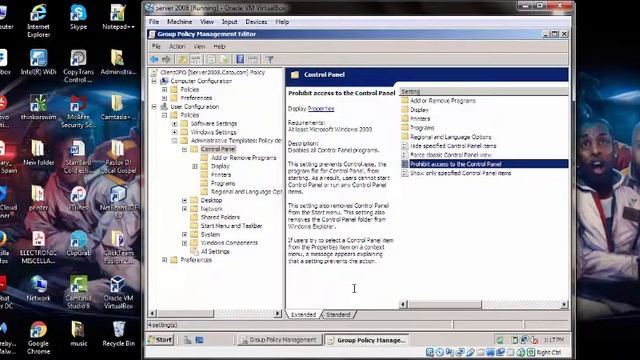640x360 pixels.
Task: Select the Camtasia Studio 8 desktop icon
Action: point(78,292)
